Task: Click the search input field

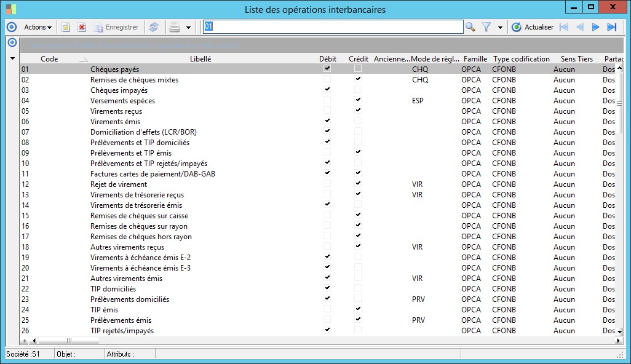Action: (x=333, y=27)
